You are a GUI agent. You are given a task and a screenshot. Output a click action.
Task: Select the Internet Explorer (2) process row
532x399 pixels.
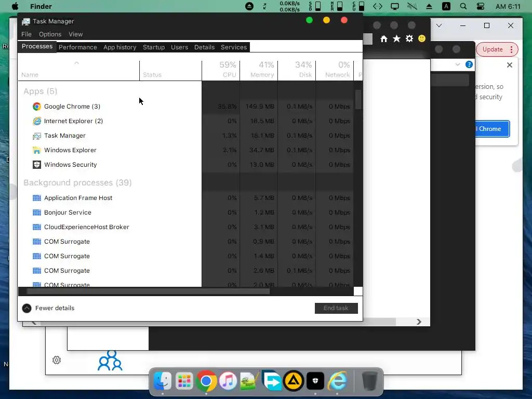pos(186,121)
